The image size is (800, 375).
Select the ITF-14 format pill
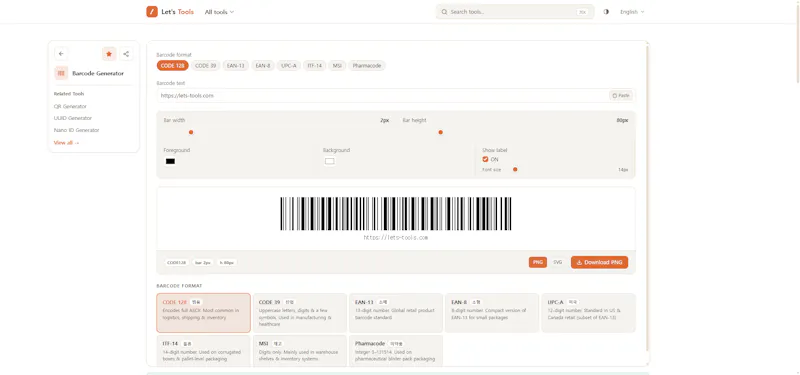pos(315,65)
